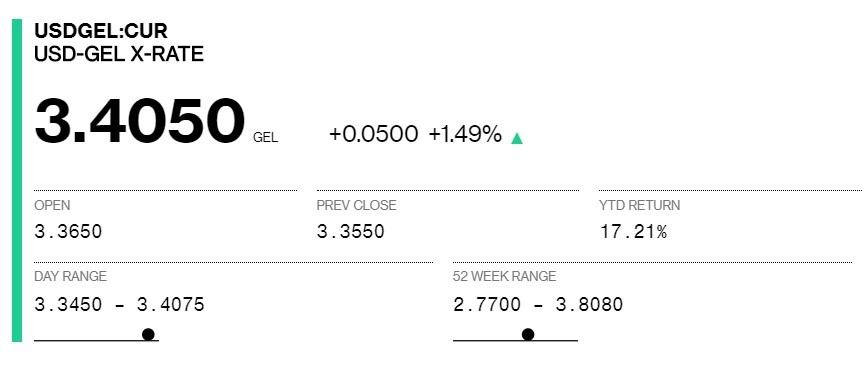Click the 3.3450 - 3.4075 day range values
This screenshot has width=865, height=367.
pyautogui.click(x=119, y=304)
